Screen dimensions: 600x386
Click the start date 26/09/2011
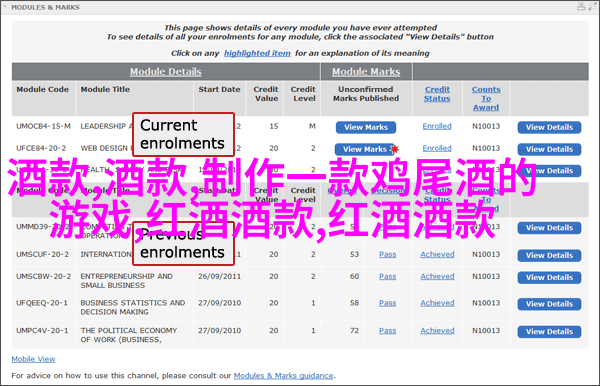click(219, 276)
